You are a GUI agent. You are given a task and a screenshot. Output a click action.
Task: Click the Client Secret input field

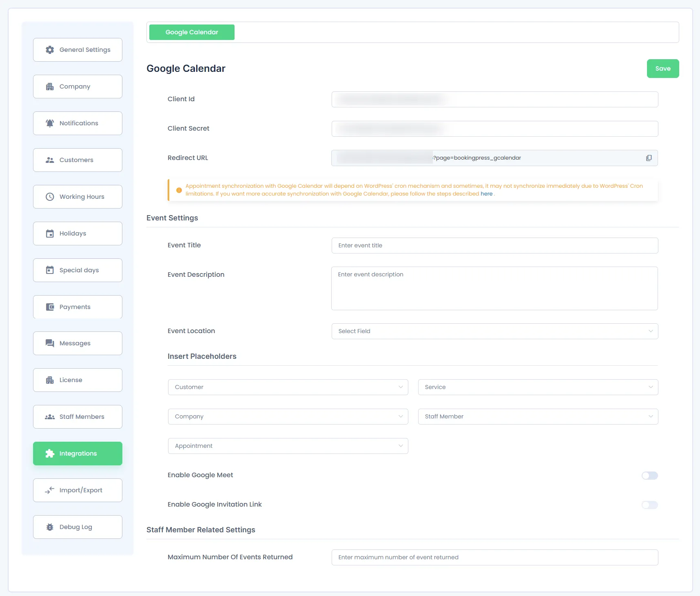pos(495,129)
